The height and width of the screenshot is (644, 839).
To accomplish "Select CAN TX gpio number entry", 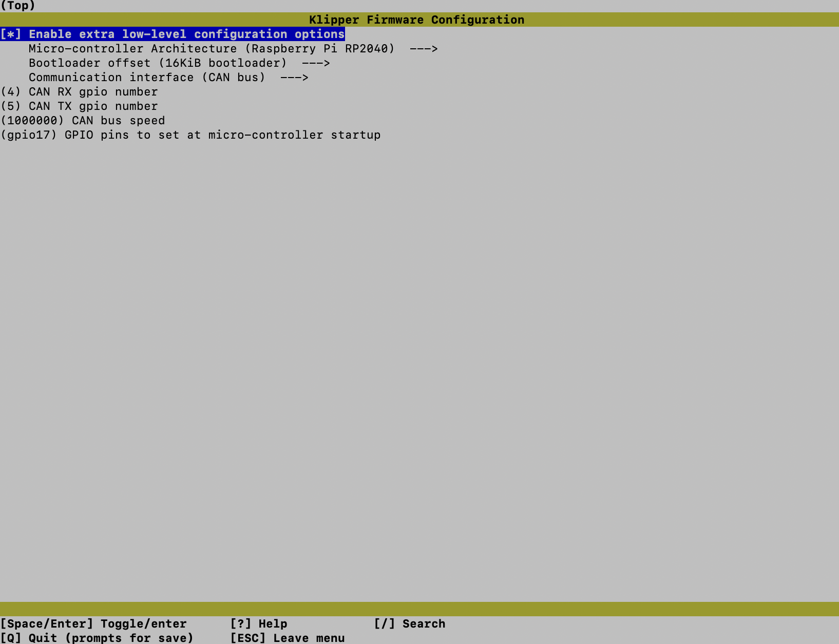I will tap(79, 106).
